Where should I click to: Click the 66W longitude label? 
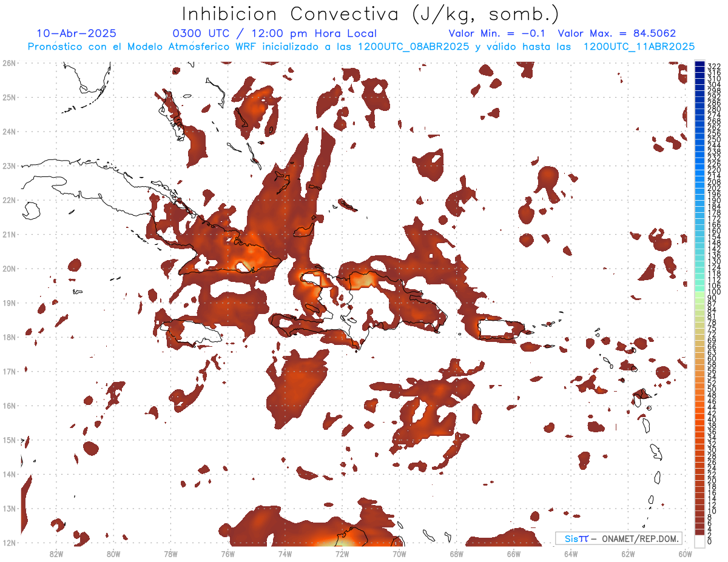[x=514, y=554]
